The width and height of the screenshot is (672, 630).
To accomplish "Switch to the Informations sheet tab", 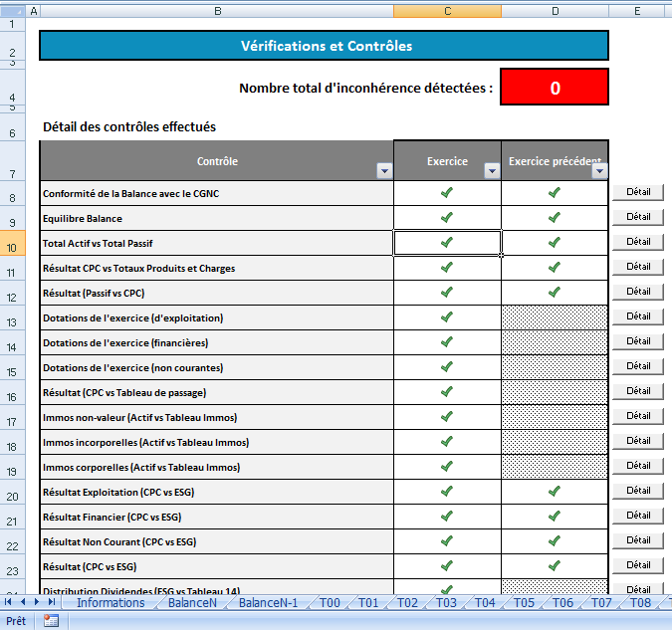I will (x=111, y=602).
